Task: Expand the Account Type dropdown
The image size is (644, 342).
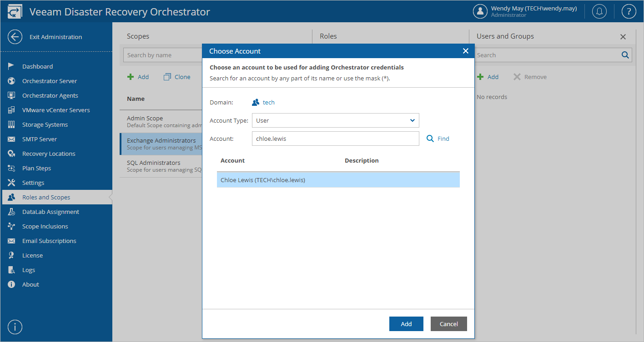Action: 335,120
